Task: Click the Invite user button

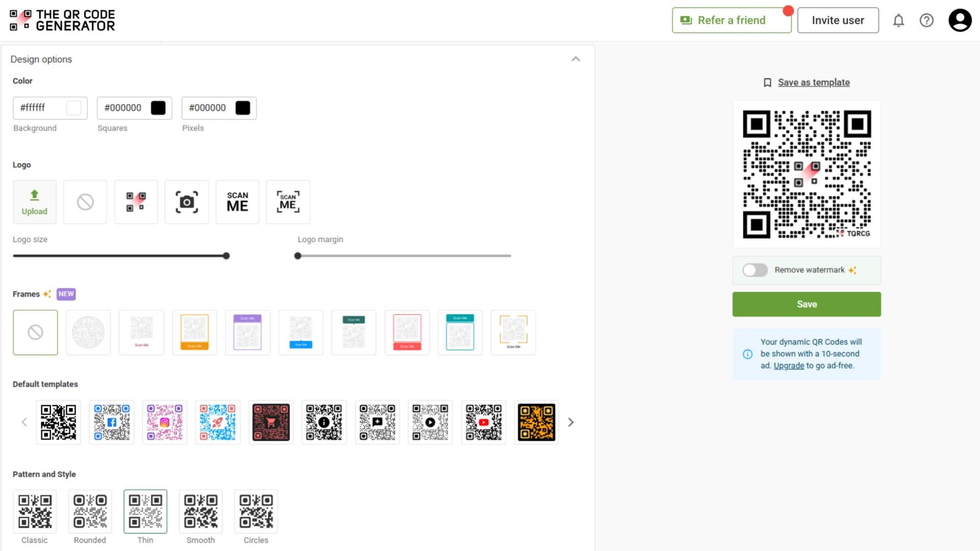Action: 838,20
